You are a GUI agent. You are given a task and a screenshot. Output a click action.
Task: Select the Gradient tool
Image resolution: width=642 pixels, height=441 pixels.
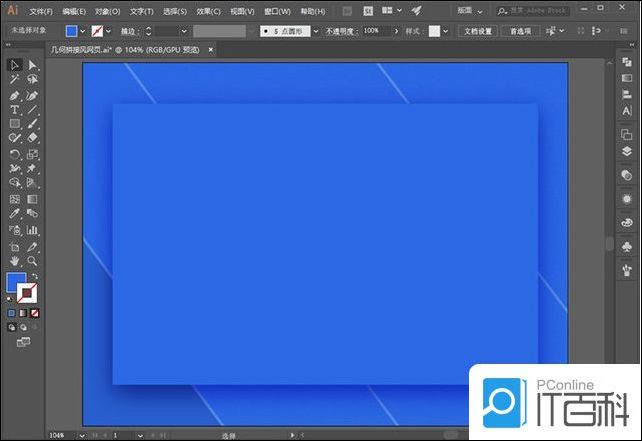(x=32, y=199)
